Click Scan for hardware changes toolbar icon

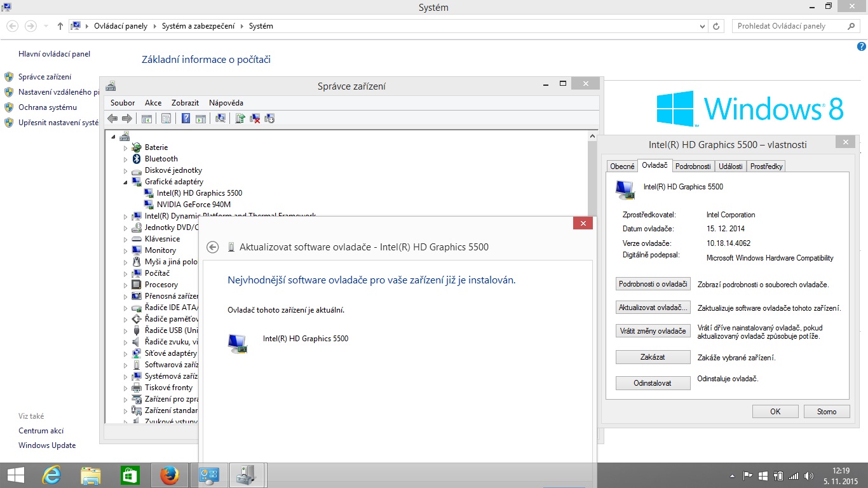[220, 118]
